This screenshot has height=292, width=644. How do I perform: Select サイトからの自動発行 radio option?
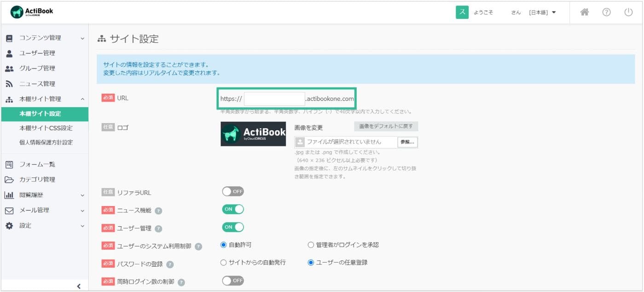[224, 263]
